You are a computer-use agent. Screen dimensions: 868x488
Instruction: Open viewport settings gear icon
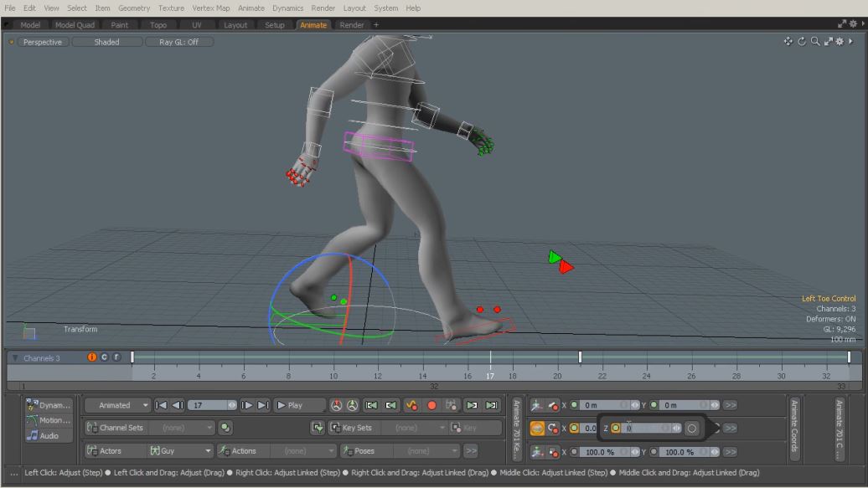(x=840, y=42)
